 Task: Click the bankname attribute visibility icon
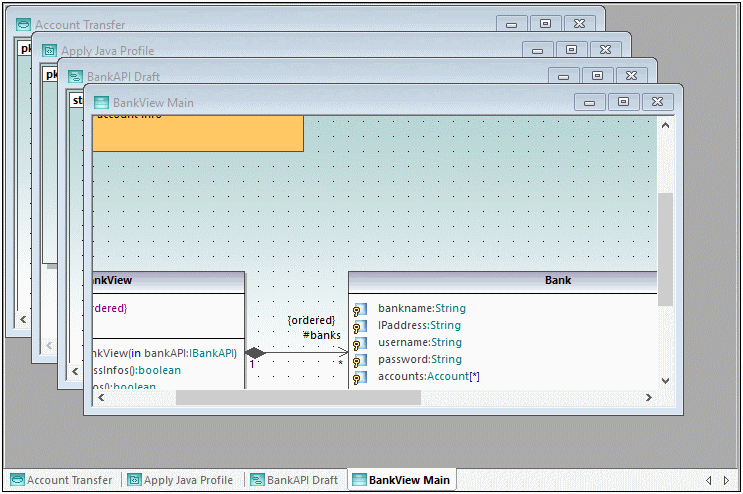360,309
